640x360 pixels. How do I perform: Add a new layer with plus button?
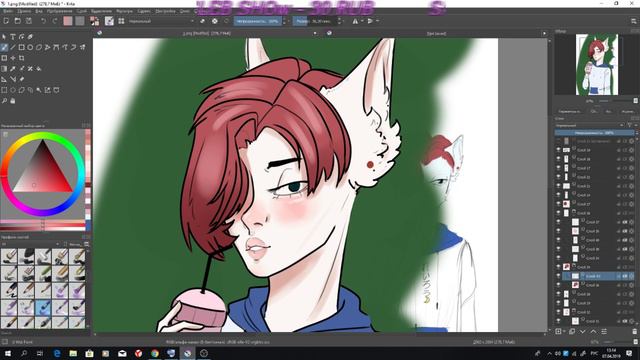558,331
